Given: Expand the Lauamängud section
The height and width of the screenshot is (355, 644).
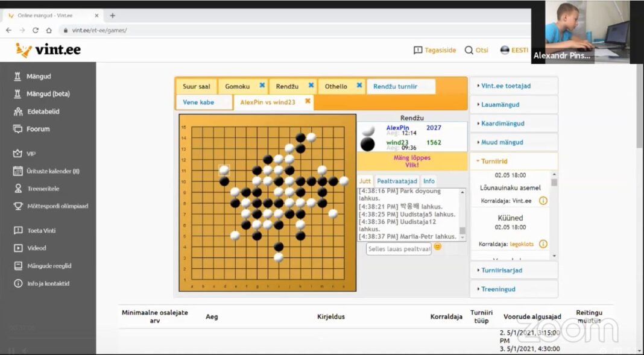Looking at the screenshot, I should point(514,105).
